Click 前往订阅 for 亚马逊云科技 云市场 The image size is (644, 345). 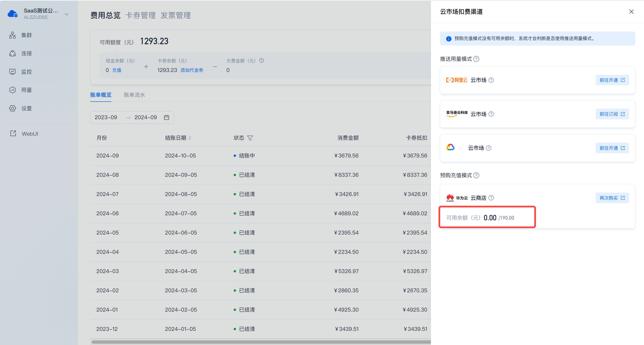click(612, 114)
